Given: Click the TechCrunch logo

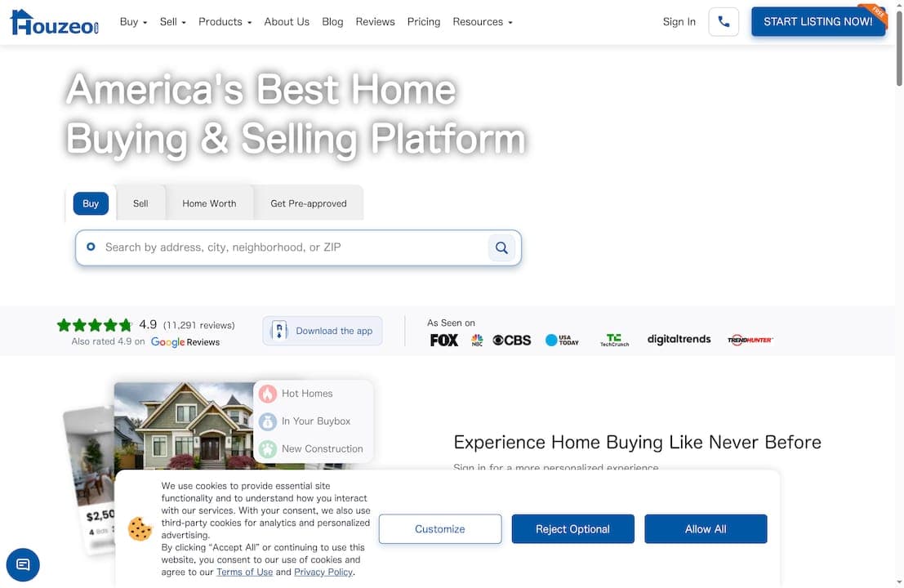Looking at the screenshot, I should (x=615, y=340).
